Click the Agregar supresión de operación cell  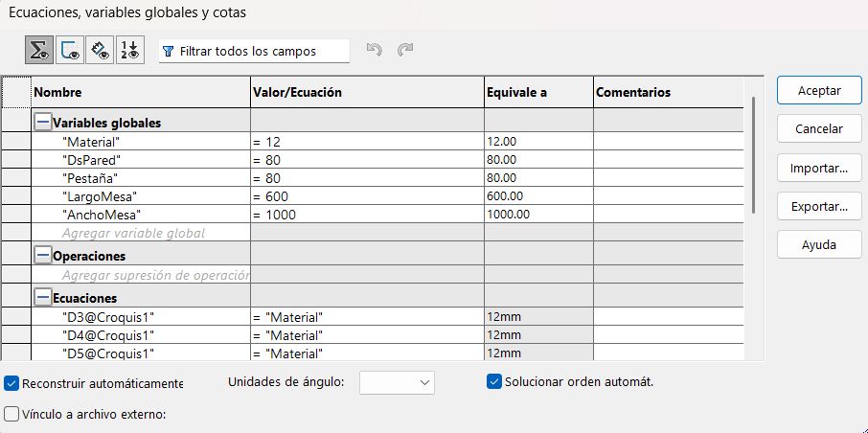pyautogui.click(x=141, y=275)
